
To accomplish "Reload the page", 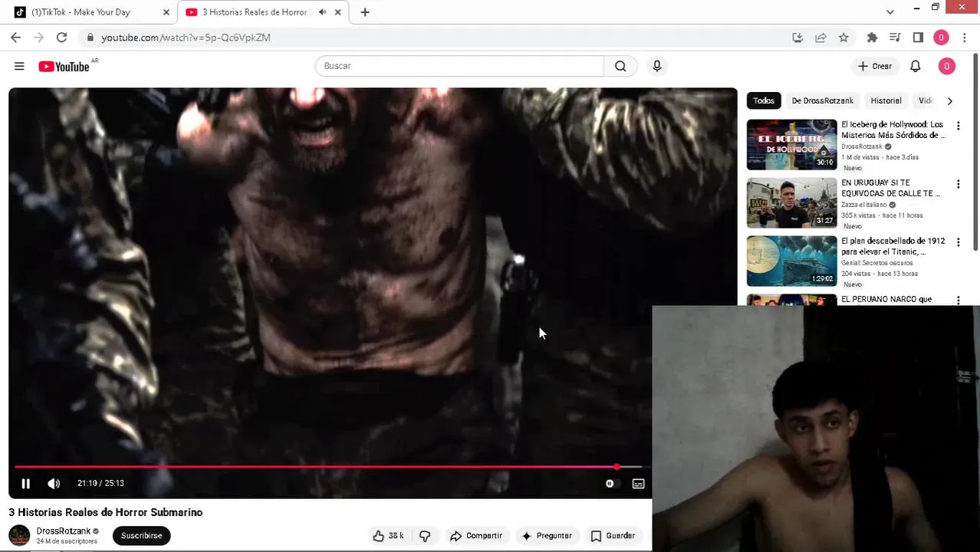I will click(x=62, y=38).
